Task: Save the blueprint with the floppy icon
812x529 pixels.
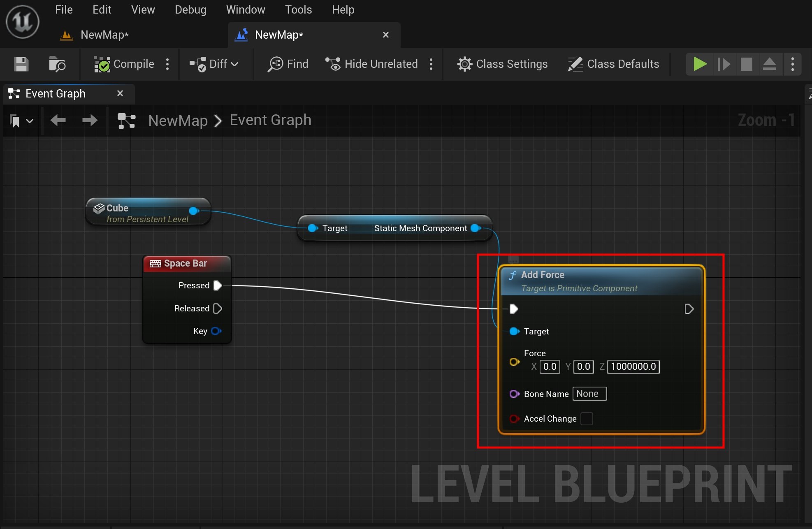Action: point(21,64)
